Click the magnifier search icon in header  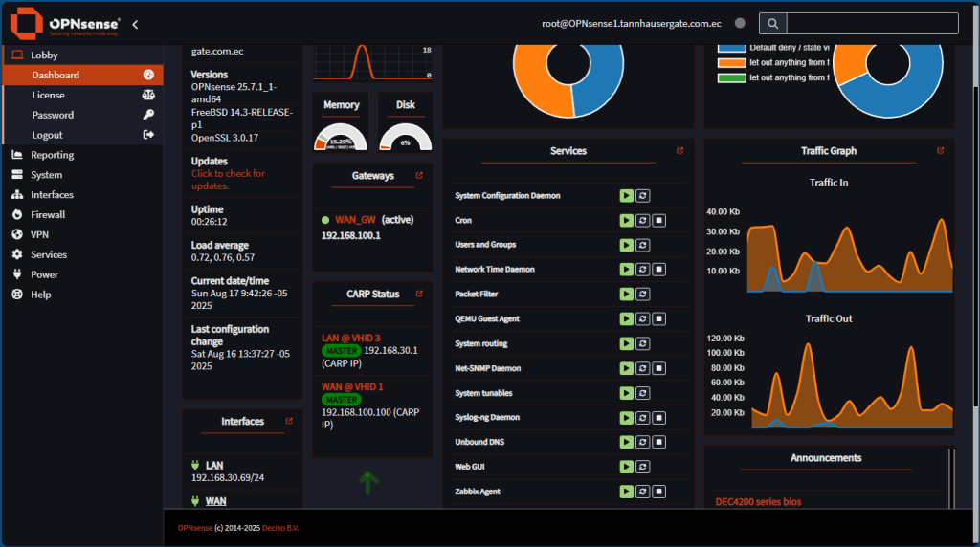pyautogui.click(x=773, y=24)
